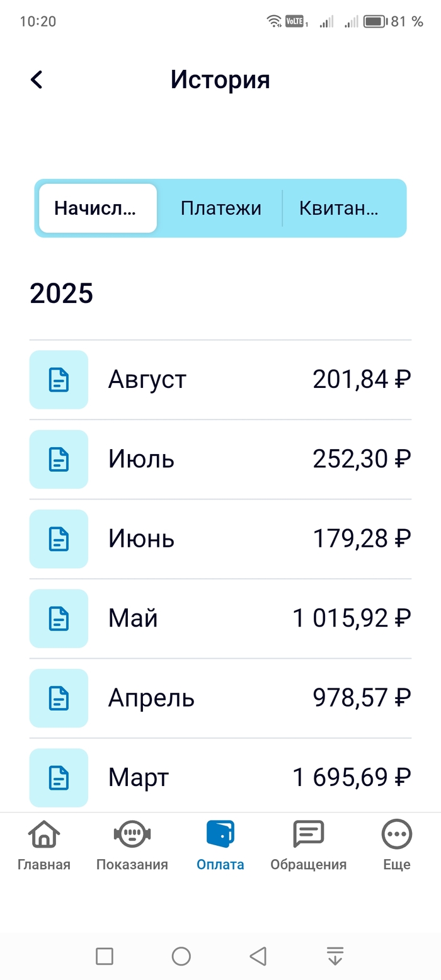Tap the Оплата wallet icon
441x980 pixels.
220,835
